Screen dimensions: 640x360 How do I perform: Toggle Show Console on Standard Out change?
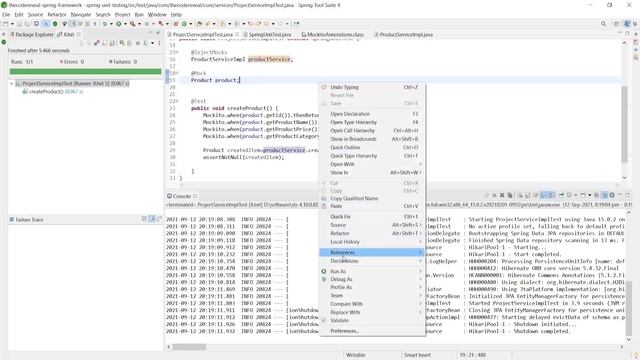[x=543, y=196]
